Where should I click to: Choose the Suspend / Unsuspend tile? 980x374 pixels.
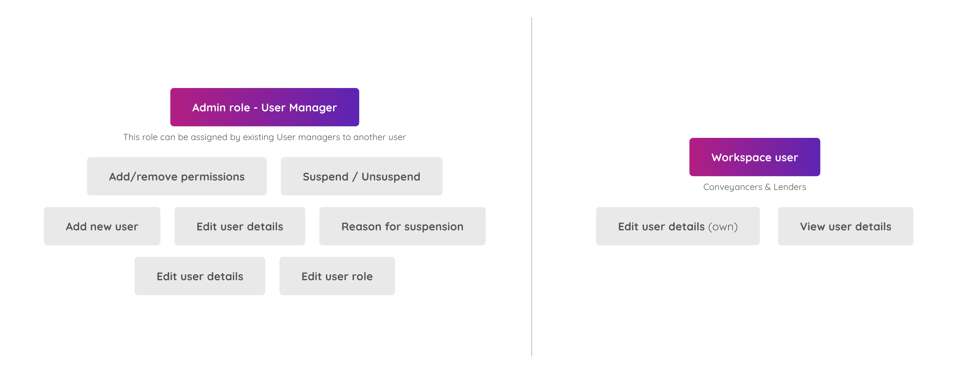361,176
